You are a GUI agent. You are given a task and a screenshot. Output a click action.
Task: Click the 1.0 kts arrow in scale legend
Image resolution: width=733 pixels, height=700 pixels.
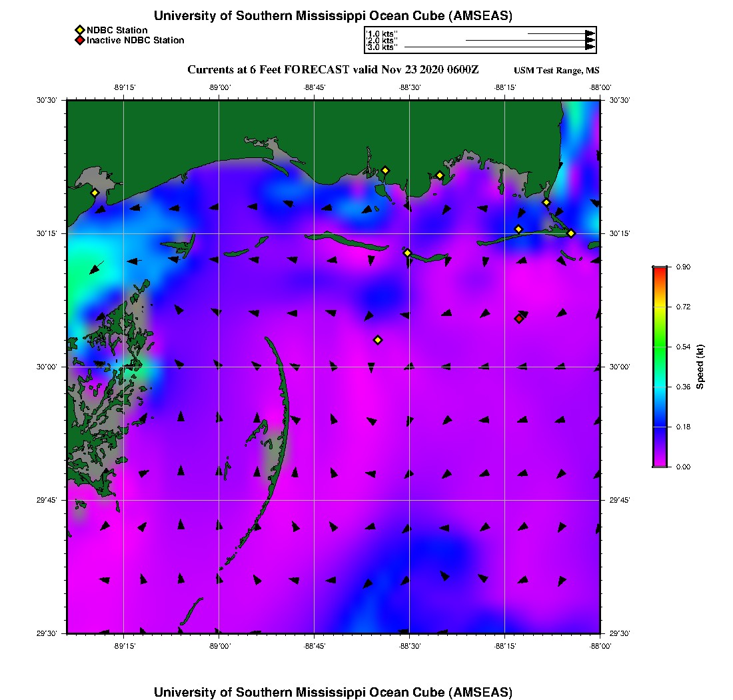pyautogui.click(x=560, y=33)
